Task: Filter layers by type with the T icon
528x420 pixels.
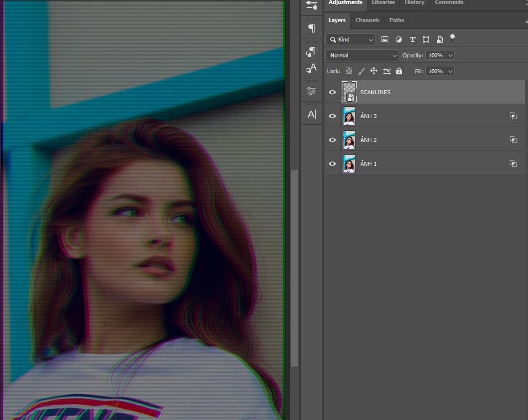Action: point(413,39)
